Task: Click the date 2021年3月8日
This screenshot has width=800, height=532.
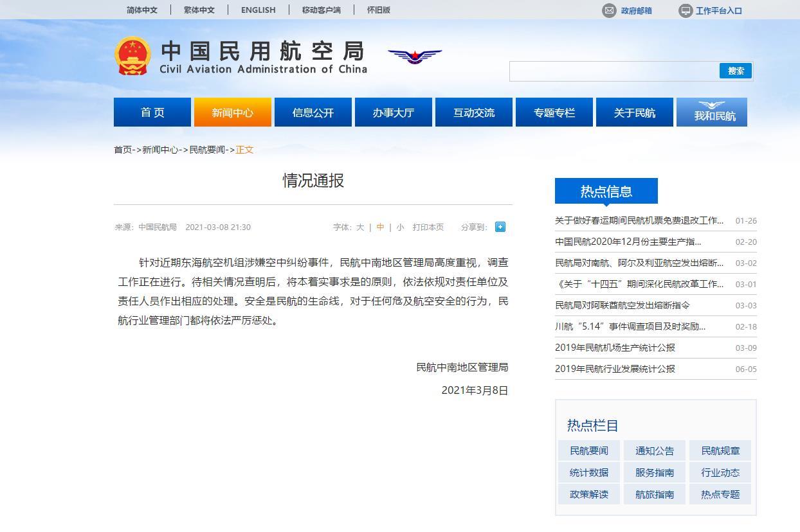Action: click(x=475, y=391)
